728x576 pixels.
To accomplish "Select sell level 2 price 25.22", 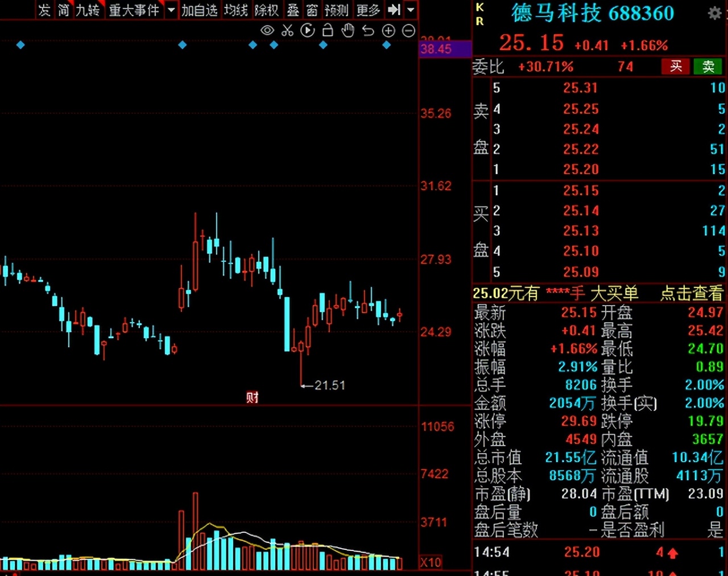I will coord(581,149).
